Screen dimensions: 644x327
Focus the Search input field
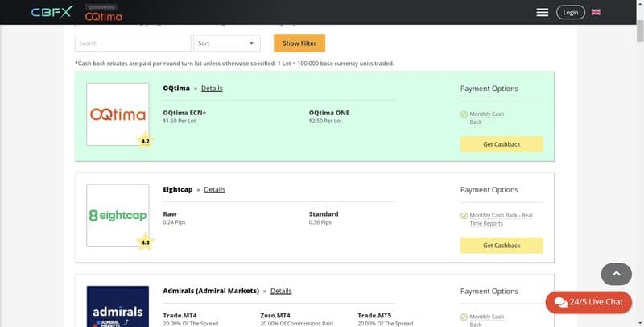click(133, 43)
